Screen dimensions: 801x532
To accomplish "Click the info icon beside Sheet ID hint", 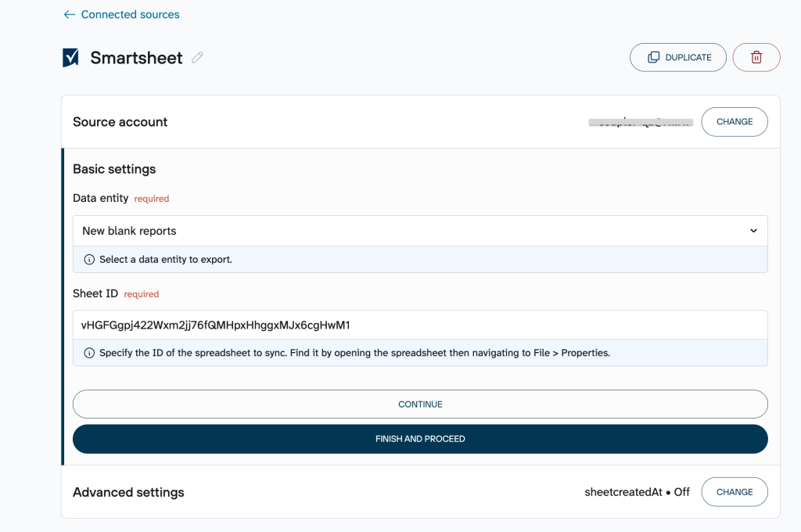I will (89, 353).
